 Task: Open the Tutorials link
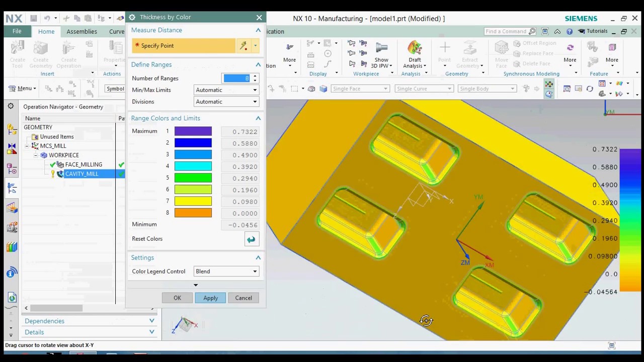(x=593, y=31)
